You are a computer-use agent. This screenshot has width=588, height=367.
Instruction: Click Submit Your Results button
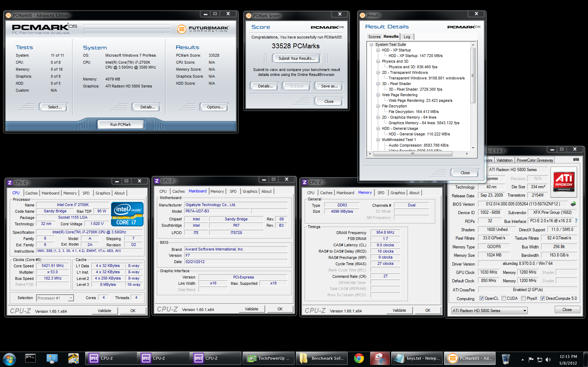point(297,58)
